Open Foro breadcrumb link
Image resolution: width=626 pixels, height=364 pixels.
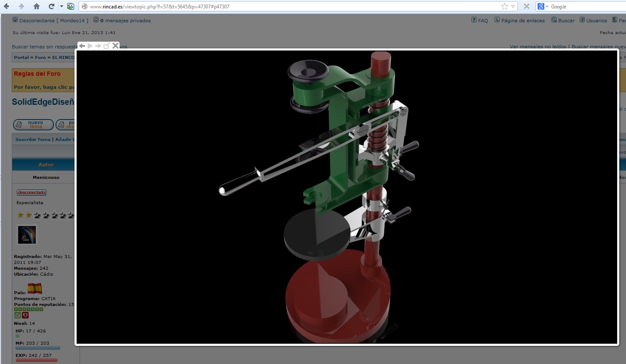(x=40, y=57)
